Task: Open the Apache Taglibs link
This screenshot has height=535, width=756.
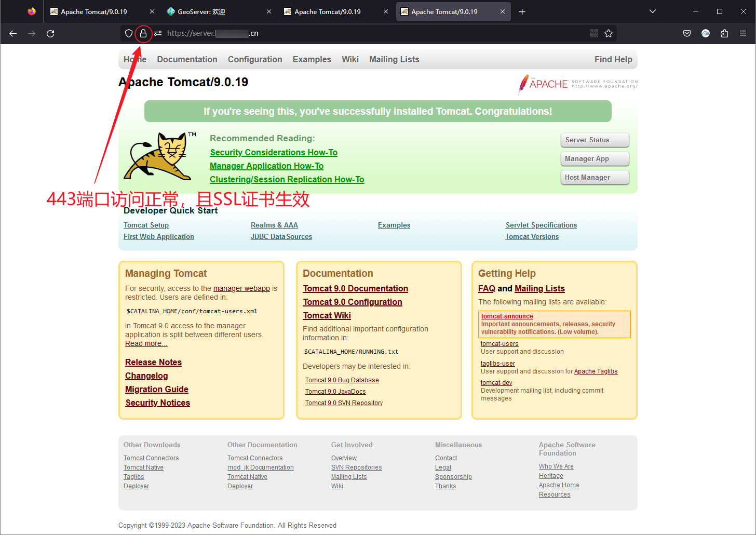Action: [x=596, y=371]
